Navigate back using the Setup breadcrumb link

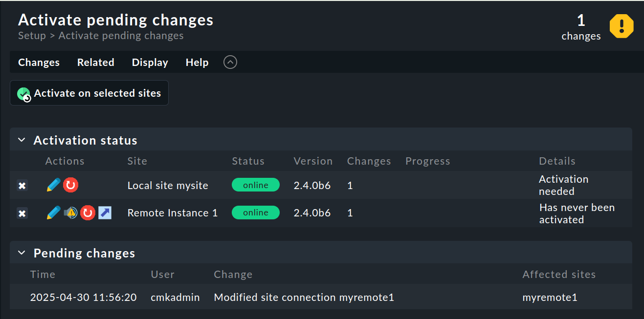[31, 35]
